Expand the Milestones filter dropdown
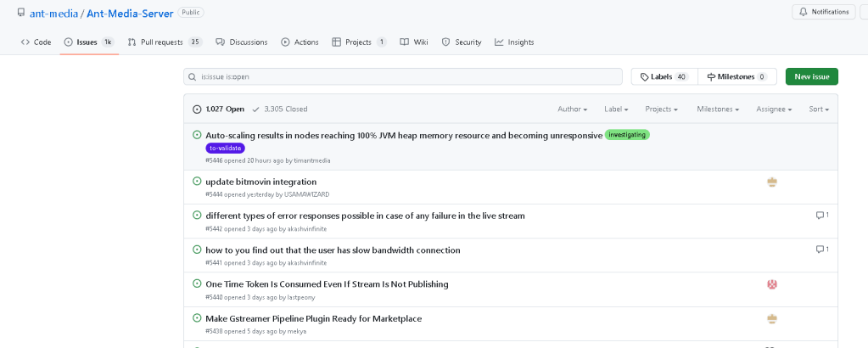 [719, 109]
